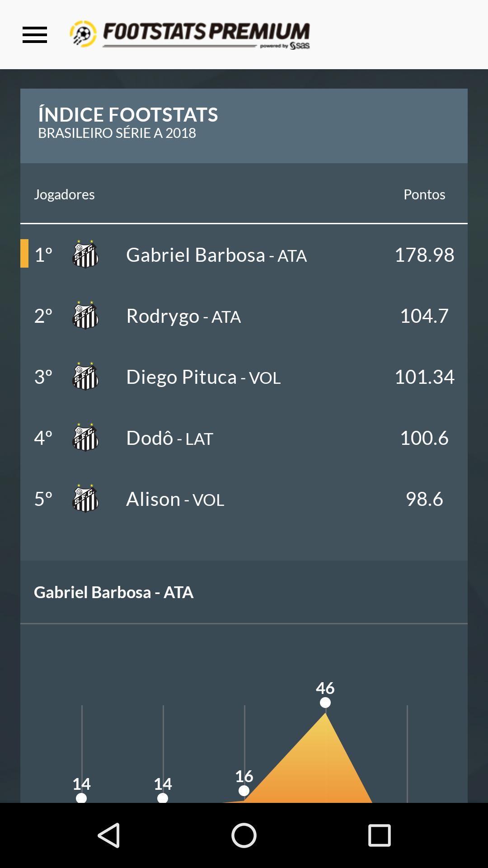This screenshot has height=868, width=488.
Task: Tap Santos crest beside Diego Pituca
Action: point(85,377)
